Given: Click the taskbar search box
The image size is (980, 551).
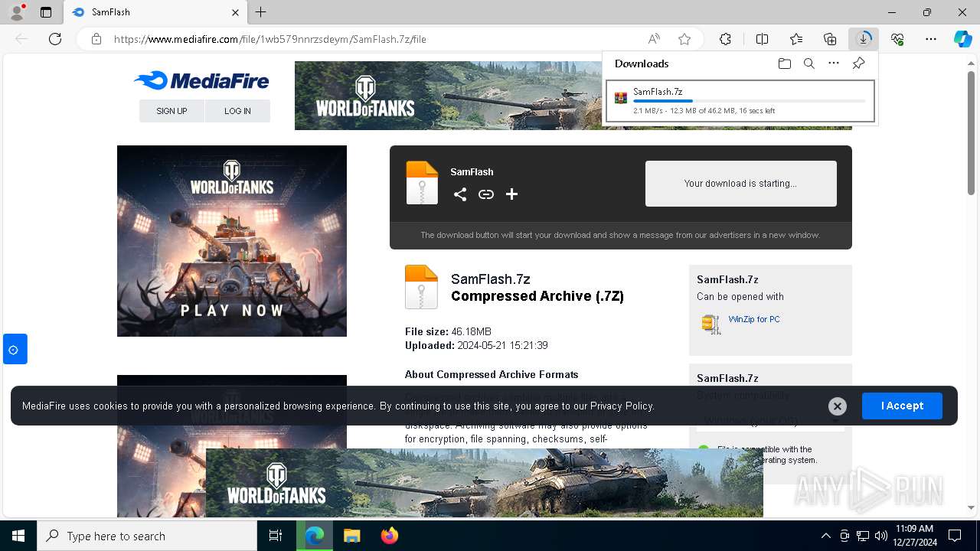Looking at the screenshot, I should 147,536.
